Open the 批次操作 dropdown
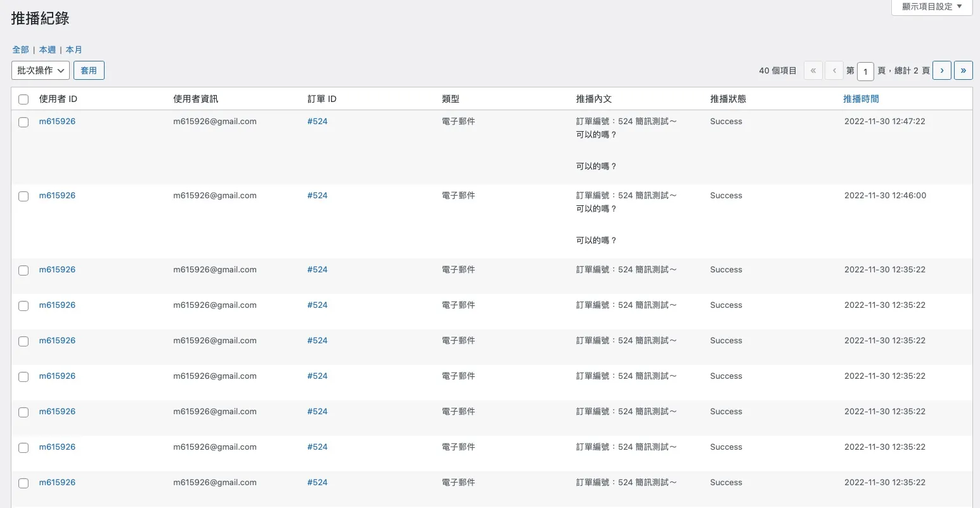The height and width of the screenshot is (508, 980). coord(39,70)
